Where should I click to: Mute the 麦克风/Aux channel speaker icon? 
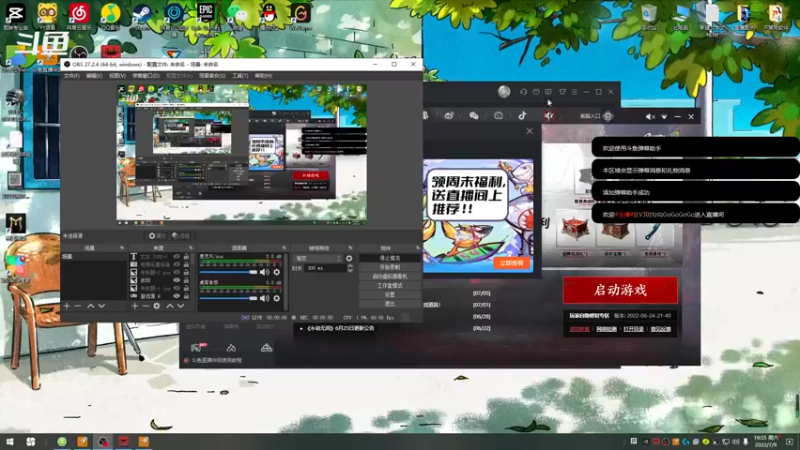click(264, 272)
